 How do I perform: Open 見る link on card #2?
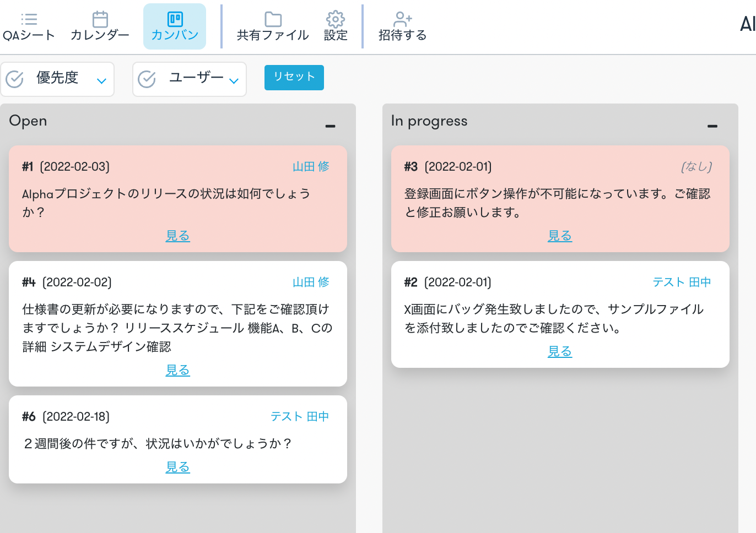pyautogui.click(x=560, y=351)
